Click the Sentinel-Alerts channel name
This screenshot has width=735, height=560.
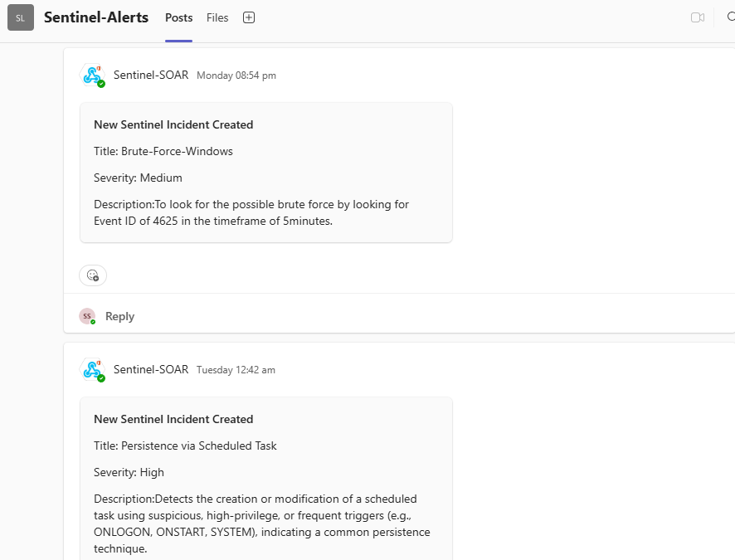96,17
